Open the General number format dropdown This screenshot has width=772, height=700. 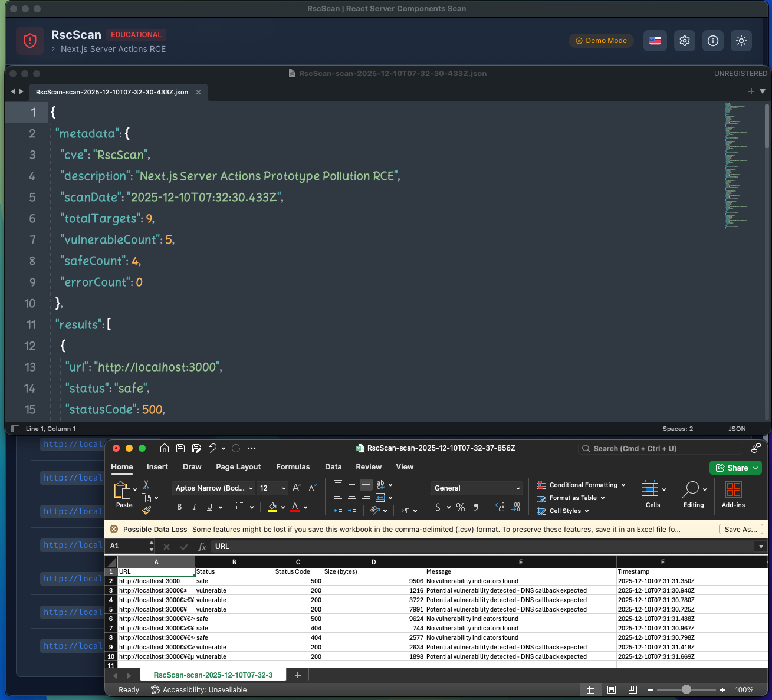477,488
